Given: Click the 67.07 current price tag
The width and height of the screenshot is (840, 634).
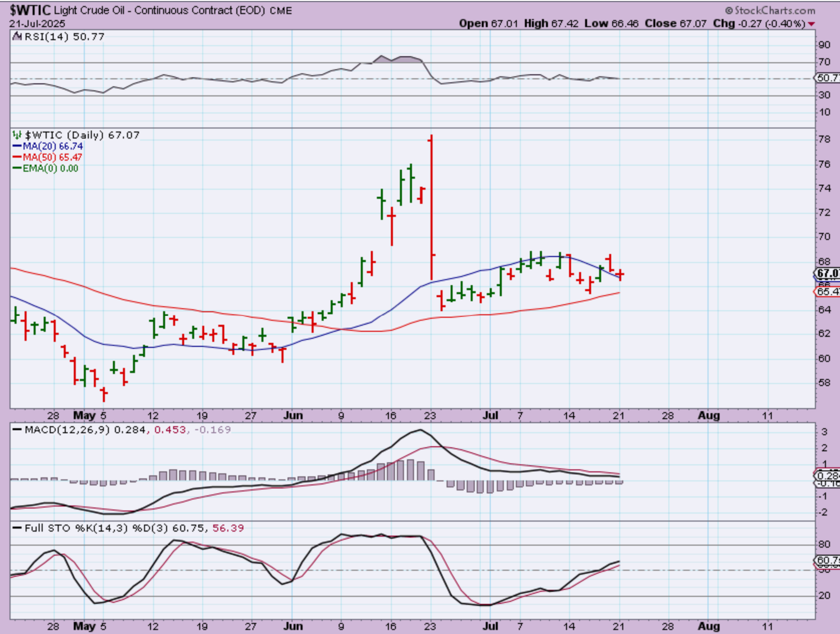Looking at the screenshot, I should pos(827,274).
